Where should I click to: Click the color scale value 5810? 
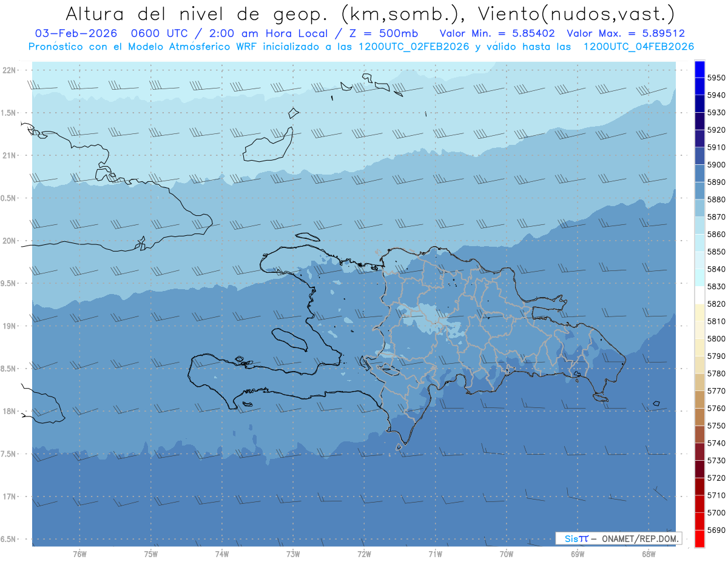[716, 321]
